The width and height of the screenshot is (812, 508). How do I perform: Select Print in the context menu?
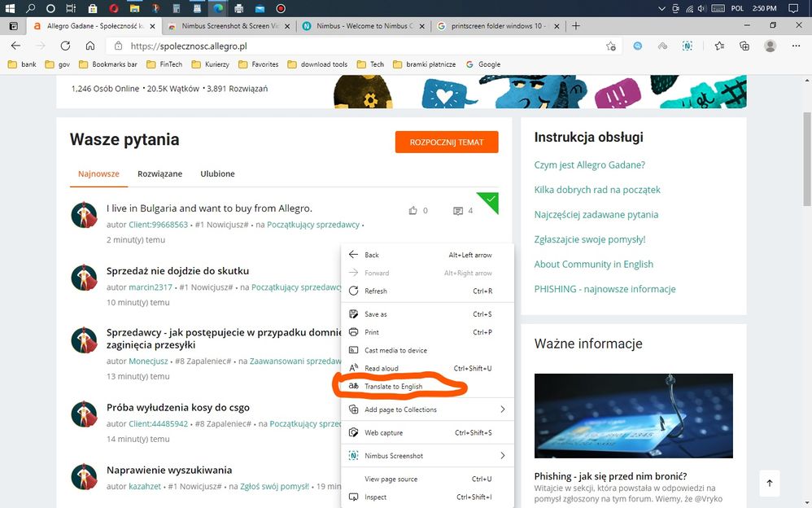tap(427, 332)
